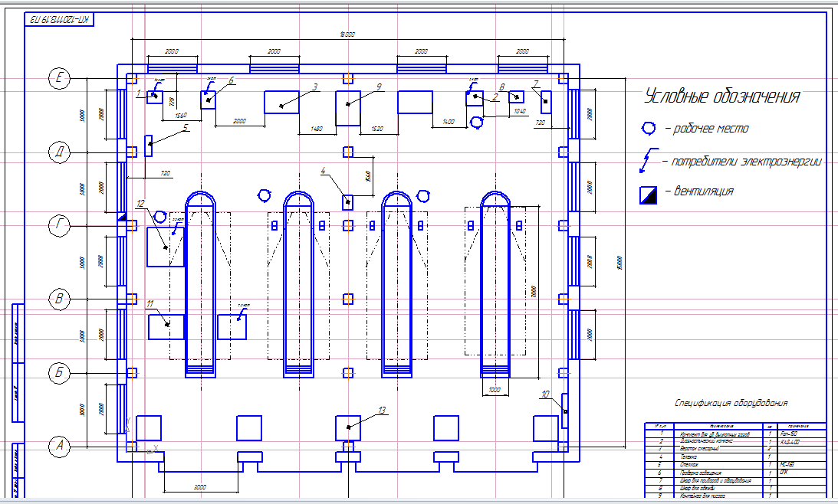Click the 3000 dimension below the gate
The image size is (838, 504).
pos(200,487)
